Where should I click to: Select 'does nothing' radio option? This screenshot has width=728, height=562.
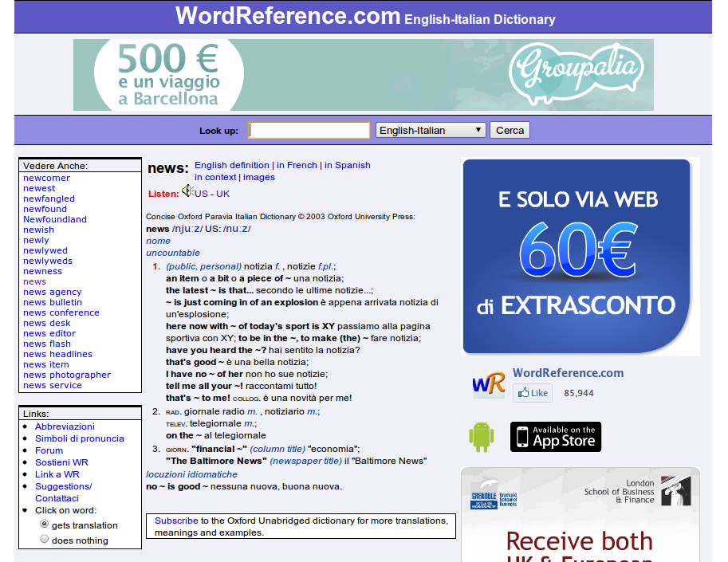[x=45, y=539]
